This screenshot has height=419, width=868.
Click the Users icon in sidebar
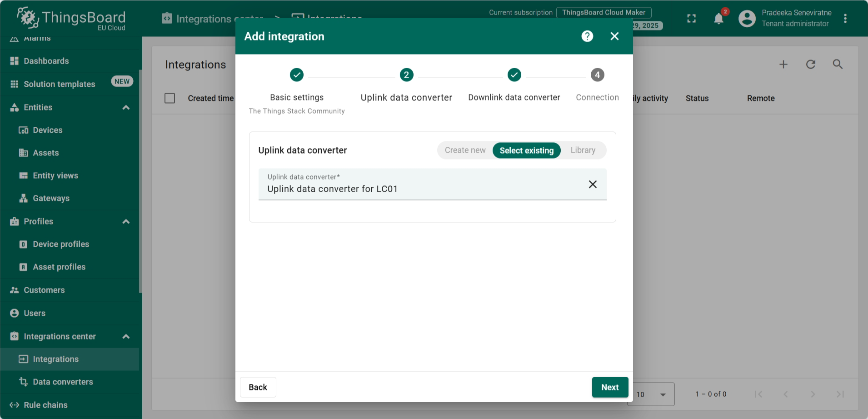15,313
